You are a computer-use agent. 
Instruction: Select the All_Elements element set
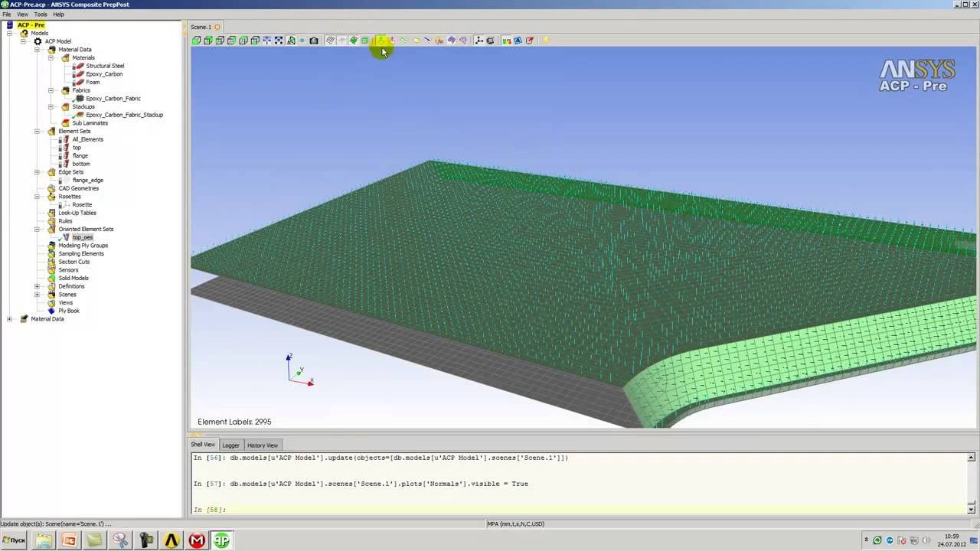click(87, 139)
